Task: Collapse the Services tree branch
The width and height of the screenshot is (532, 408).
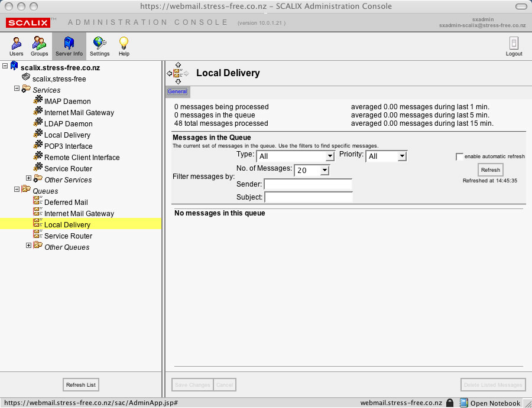Action: (17, 88)
